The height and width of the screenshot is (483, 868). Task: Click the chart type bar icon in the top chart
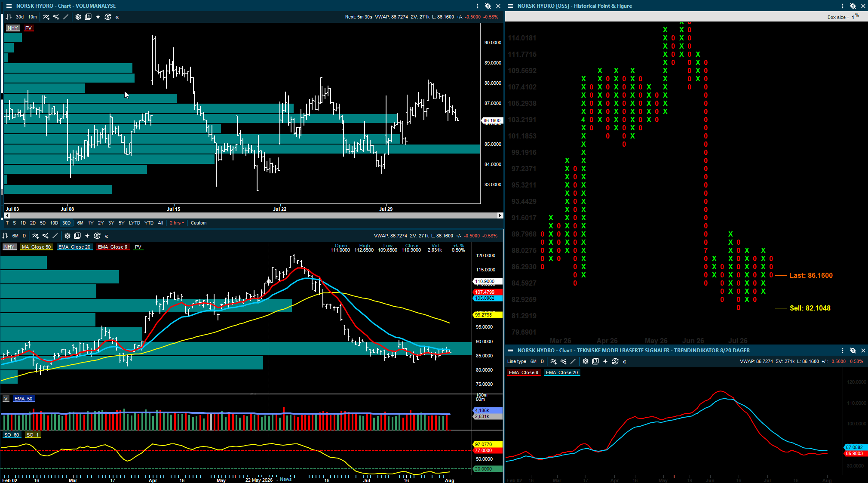[x=9, y=17]
